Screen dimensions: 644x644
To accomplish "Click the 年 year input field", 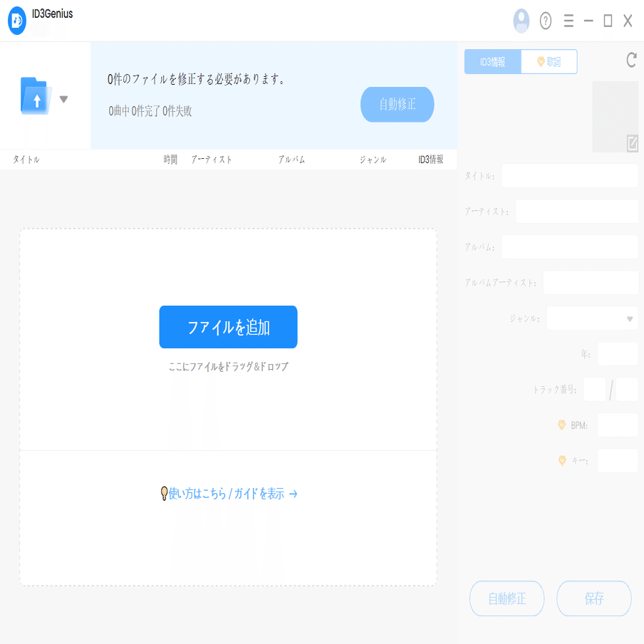I will pos(617,353).
